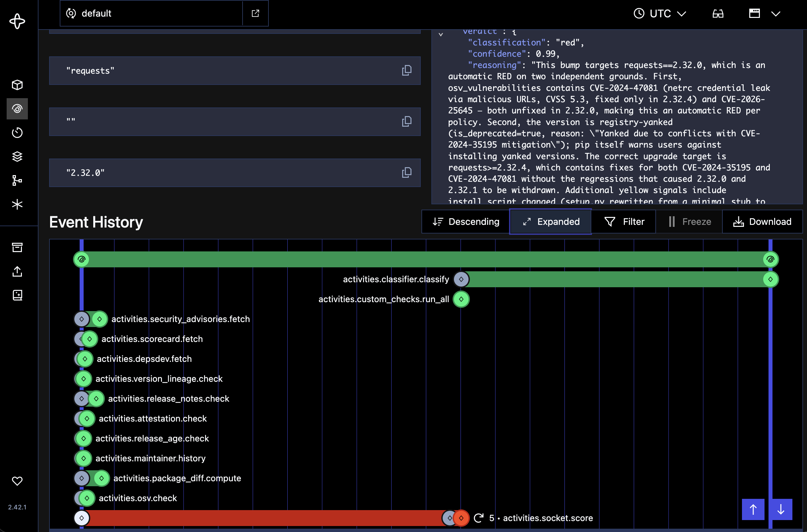Screen dimensions: 807x532
Task: Click activities.osv.check green marker
Action: [87, 498]
